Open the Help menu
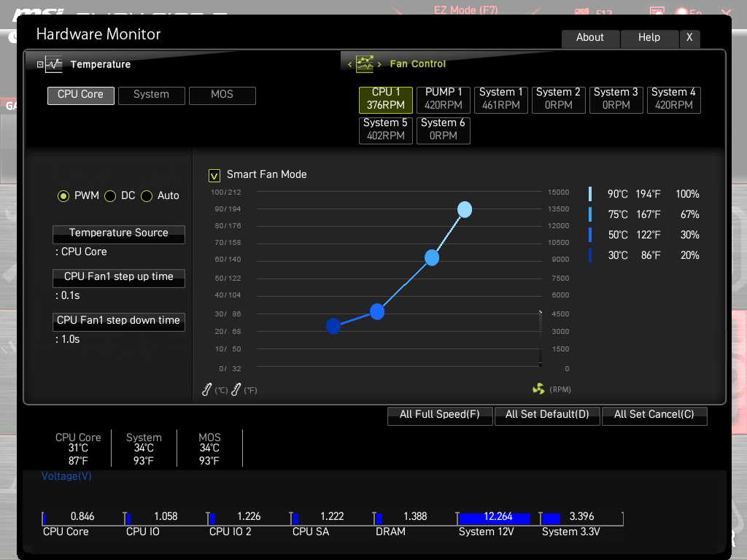The width and height of the screenshot is (747, 560). pyautogui.click(x=649, y=38)
